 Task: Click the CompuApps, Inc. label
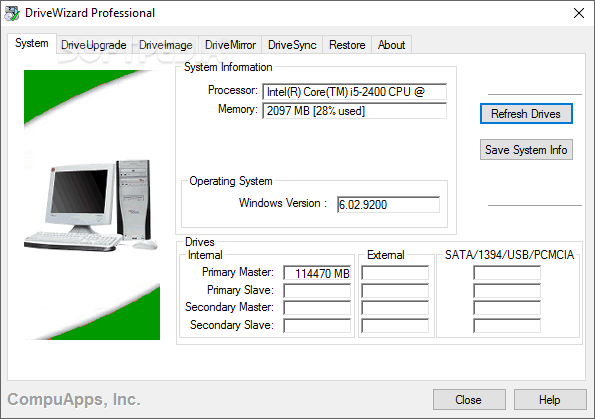point(74,399)
